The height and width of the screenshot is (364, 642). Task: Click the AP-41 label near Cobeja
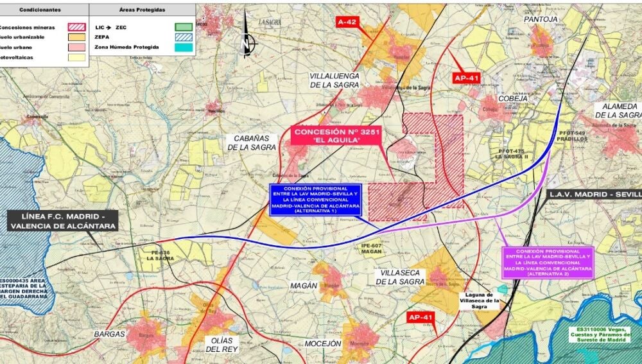click(466, 78)
